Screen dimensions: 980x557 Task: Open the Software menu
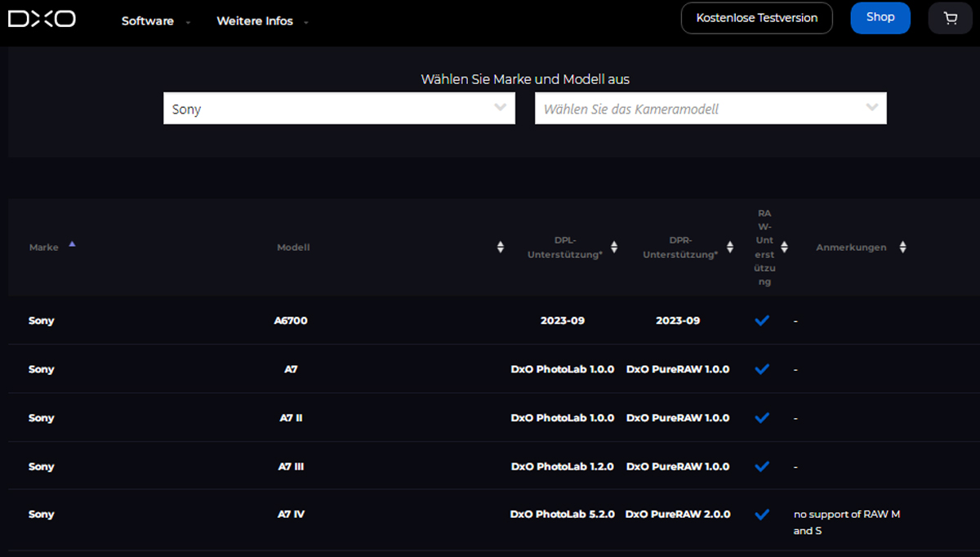[x=155, y=21]
